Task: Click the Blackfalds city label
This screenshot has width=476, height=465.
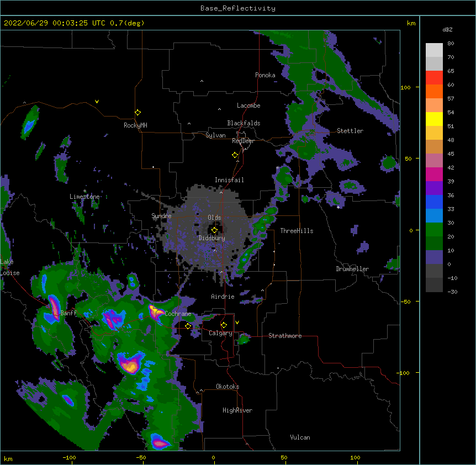Action: click(244, 123)
